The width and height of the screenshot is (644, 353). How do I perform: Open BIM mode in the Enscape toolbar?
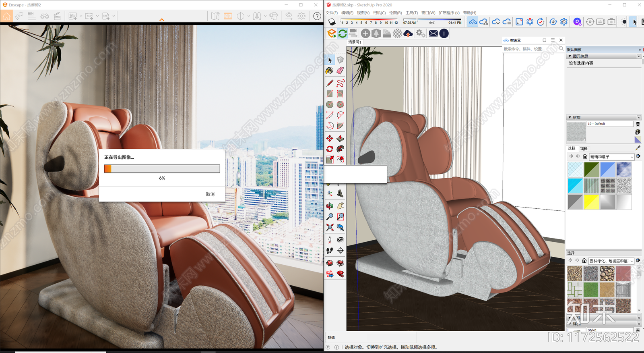[x=31, y=16]
